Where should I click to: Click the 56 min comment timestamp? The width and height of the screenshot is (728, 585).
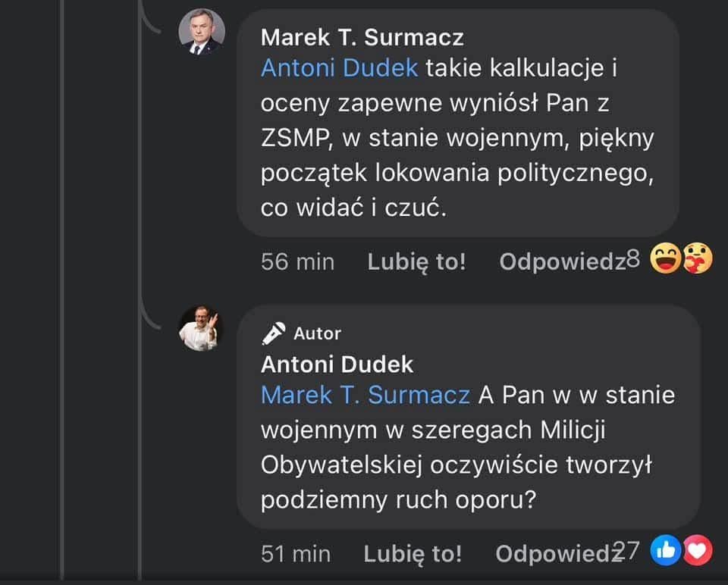pyautogui.click(x=297, y=261)
